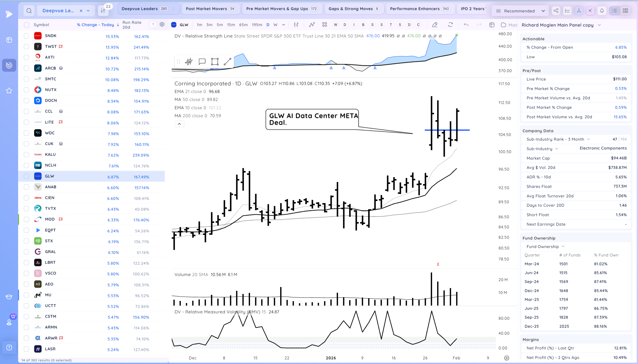Image resolution: width=638 pixels, height=364 pixels.
Task: Open the search magnifier icon
Action: point(29,11)
